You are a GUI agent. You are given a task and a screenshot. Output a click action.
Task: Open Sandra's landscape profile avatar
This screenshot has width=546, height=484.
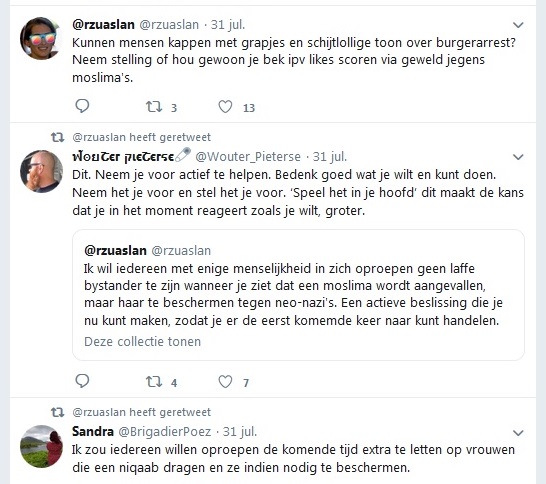click(x=41, y=446)
